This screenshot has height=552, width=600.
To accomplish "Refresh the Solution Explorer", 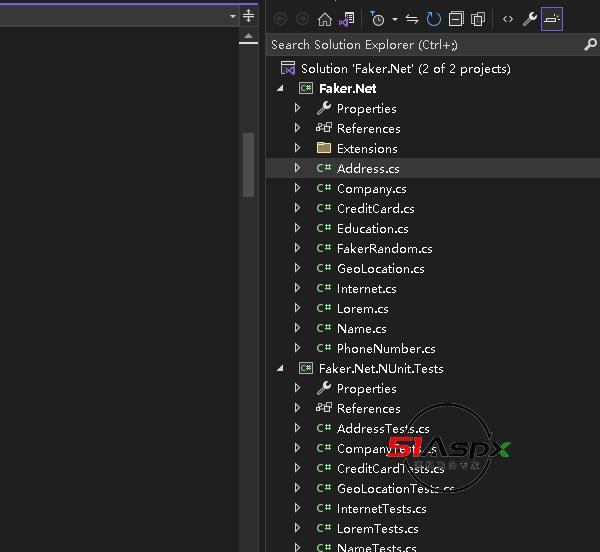I will 433,19.
